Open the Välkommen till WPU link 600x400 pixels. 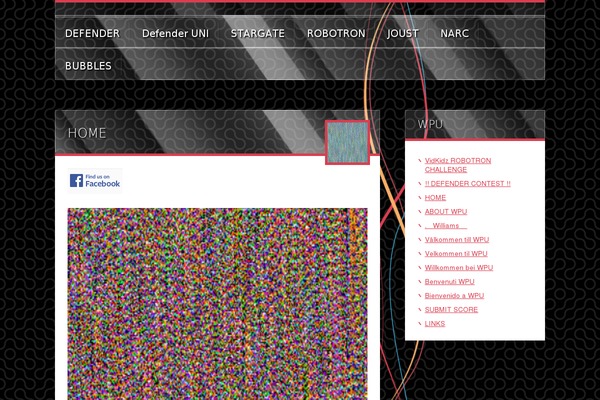tap(457, 240)
